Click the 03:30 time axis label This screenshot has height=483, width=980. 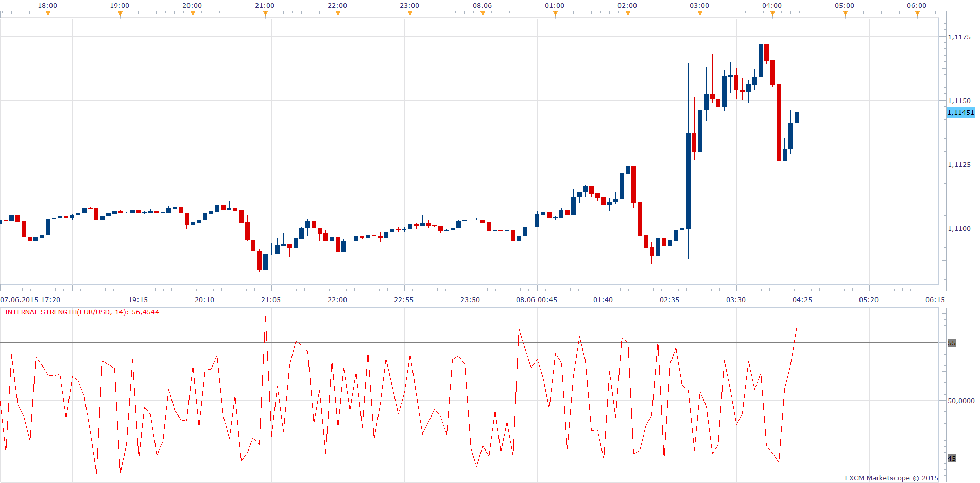736,300
